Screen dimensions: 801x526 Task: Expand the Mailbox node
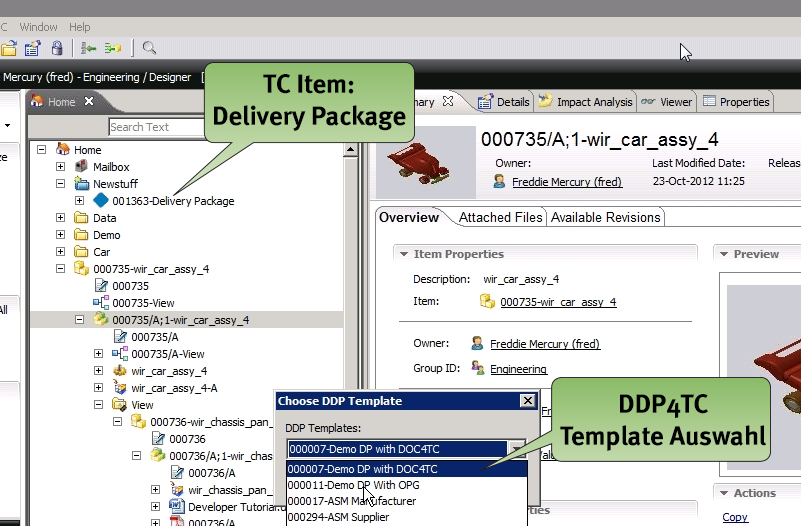(60, 166)
